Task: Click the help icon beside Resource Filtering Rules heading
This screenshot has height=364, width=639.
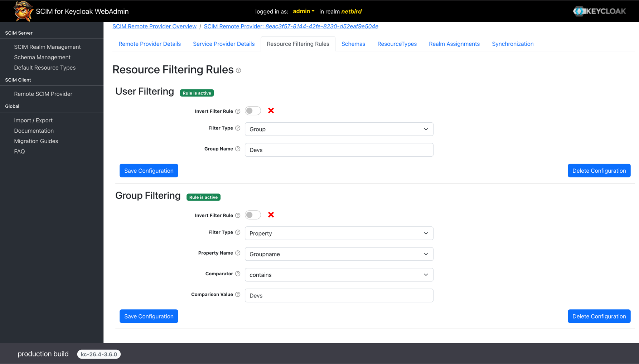Action: (x=238, y=70)
